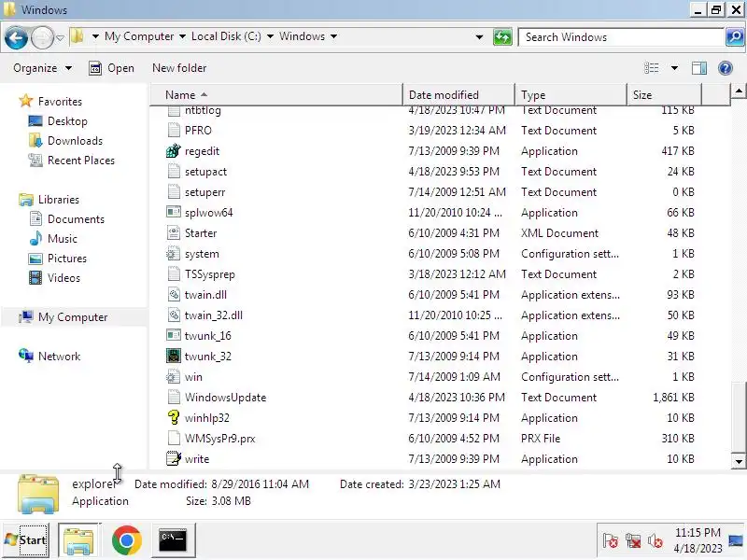Click the Forward navigation arrow button
The image size is (747, 560).
(42, 37)
